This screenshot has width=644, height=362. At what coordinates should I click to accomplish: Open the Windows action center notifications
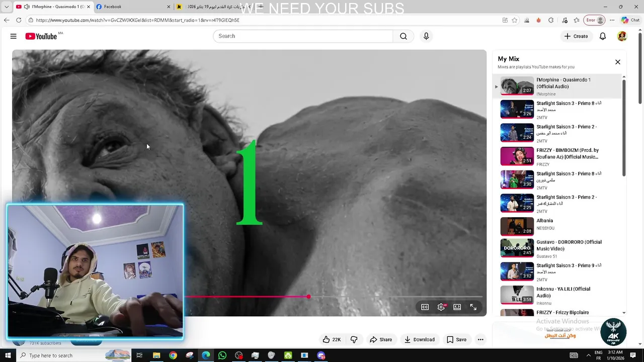point(633,355)
